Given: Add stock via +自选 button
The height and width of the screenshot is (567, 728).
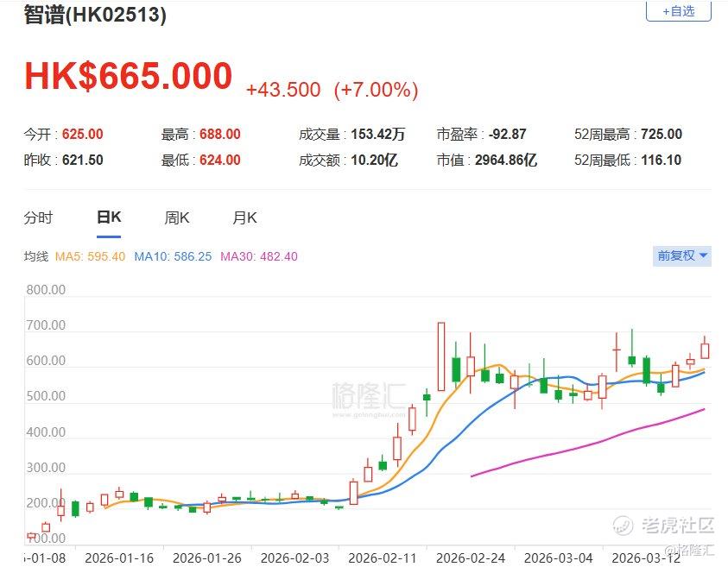Looking at the screenshot, I should coord(678,11).
